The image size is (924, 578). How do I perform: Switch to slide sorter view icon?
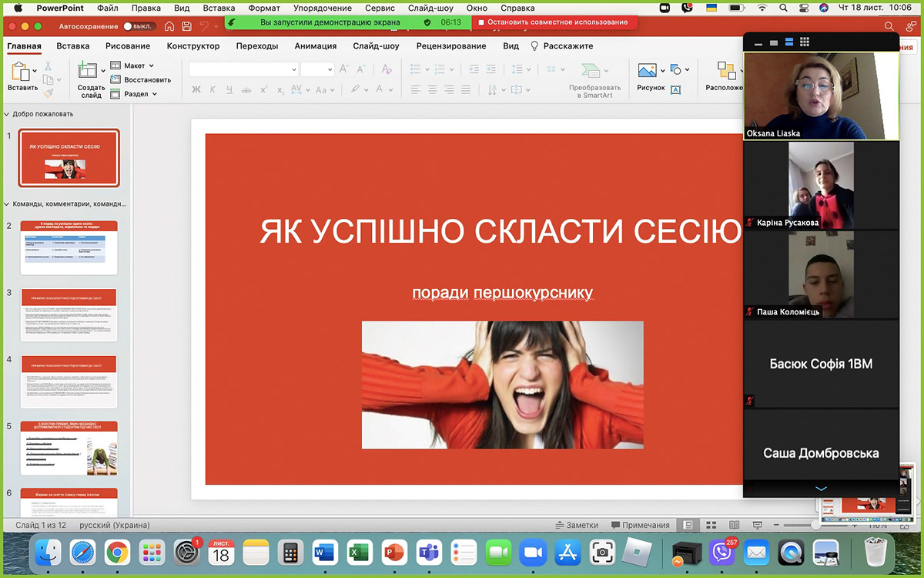(x=711, y=525)
